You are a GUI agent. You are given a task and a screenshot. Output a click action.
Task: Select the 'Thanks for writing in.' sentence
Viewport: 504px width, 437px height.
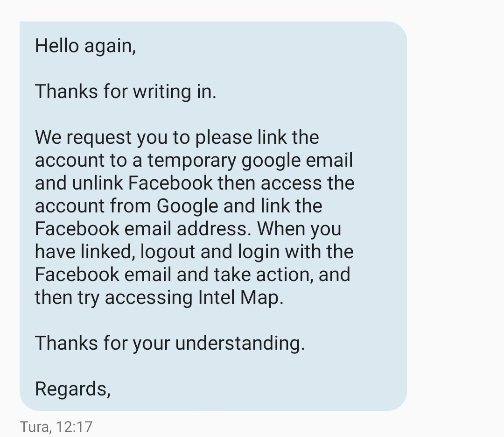click(x=126, y=92)
